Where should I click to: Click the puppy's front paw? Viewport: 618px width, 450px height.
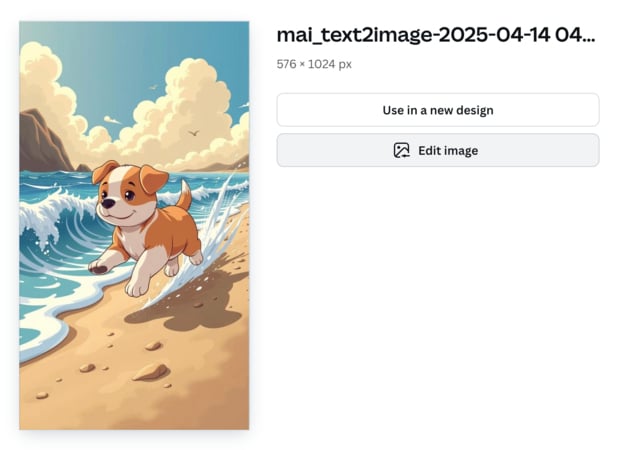[98, 267]
